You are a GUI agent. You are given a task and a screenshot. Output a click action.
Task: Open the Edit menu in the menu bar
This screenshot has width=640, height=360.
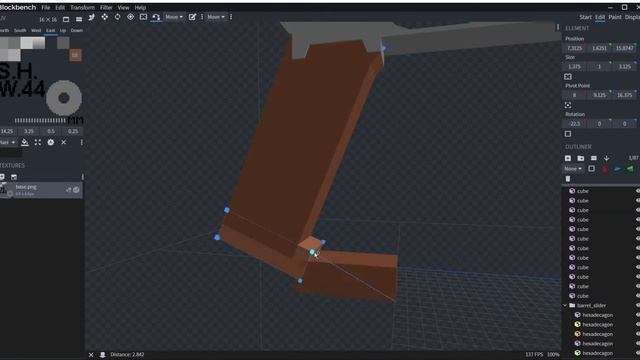(x=60, y=7)
